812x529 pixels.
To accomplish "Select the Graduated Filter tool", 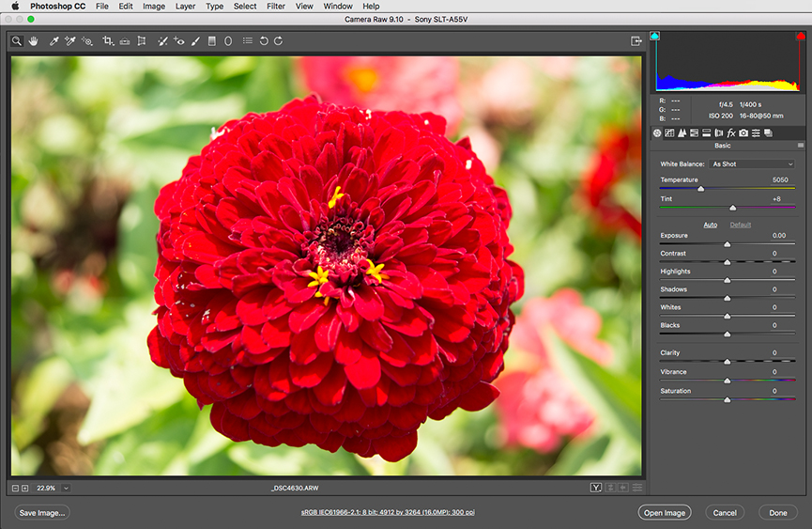I will coord(212,41).
